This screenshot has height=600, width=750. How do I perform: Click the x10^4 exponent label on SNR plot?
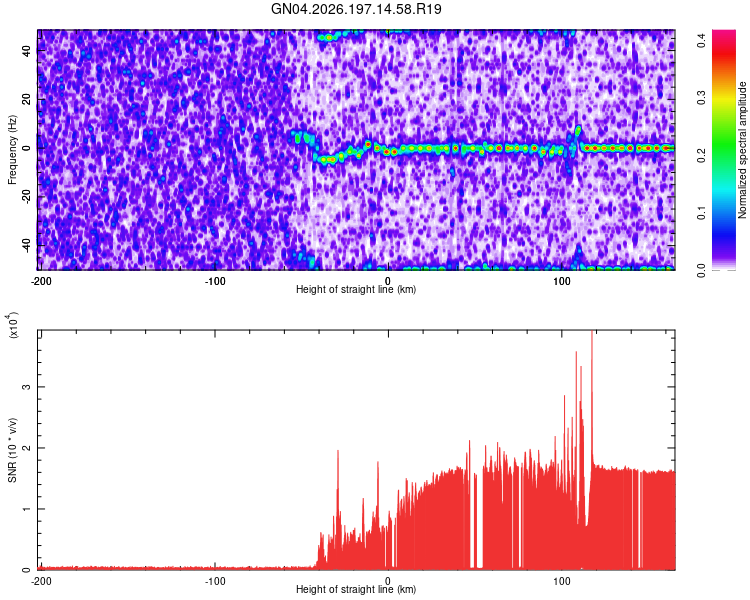pyautogui.click(x=13, y=325)
